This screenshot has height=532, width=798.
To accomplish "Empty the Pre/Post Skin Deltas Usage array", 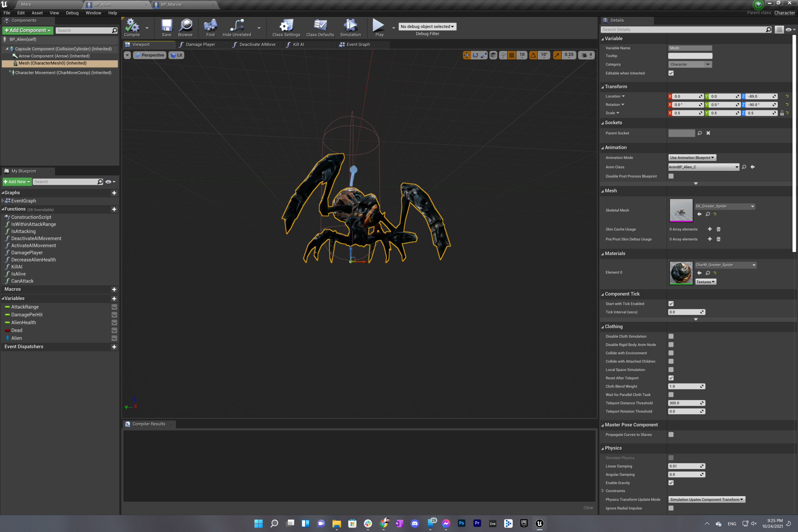I will tap(718, 239).
